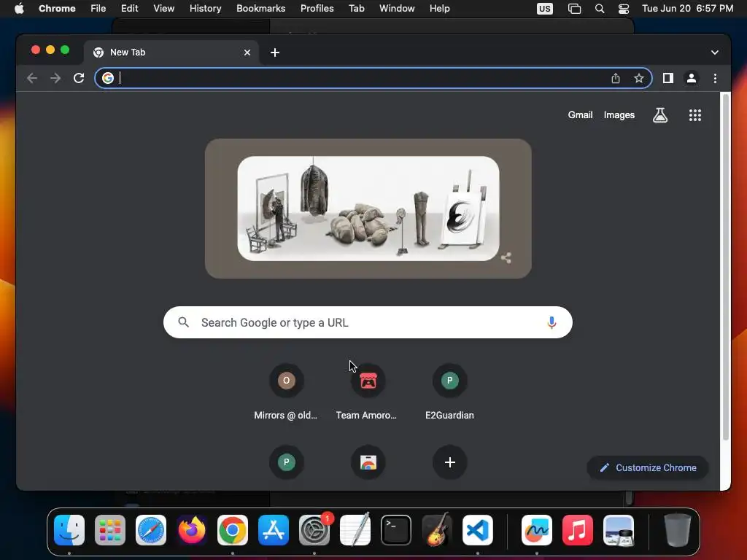
Task: Open the Preview app in Dock
Action: (x=619, y=530)
